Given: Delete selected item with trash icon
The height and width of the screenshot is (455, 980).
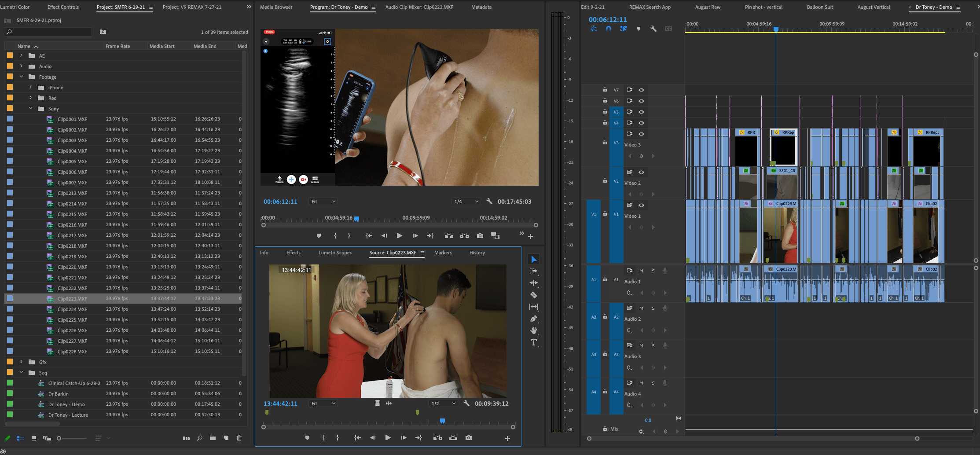Looking at the screenshot, I should point(239,438).
